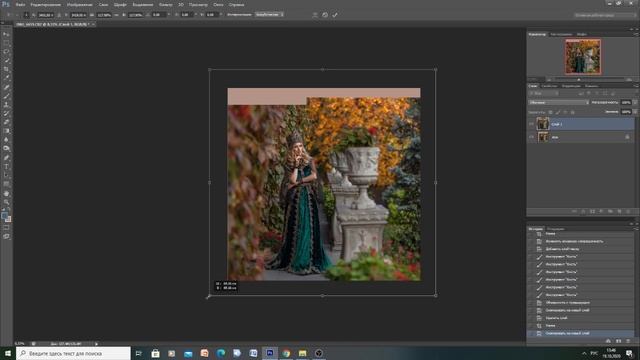Open the Редактирование menu
The height and width of the screenshot is (360, 640).
pyautogui.click(x=46, y=4)
